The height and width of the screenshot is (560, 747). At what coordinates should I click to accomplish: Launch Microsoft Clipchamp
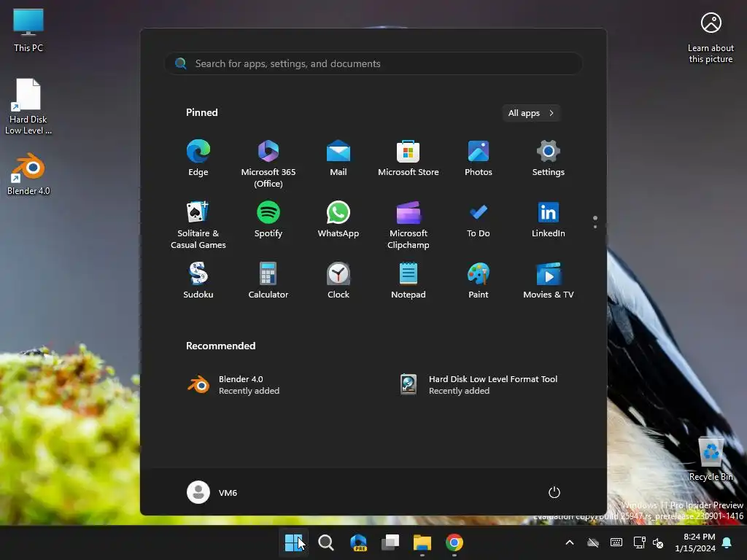coord(409,225)
